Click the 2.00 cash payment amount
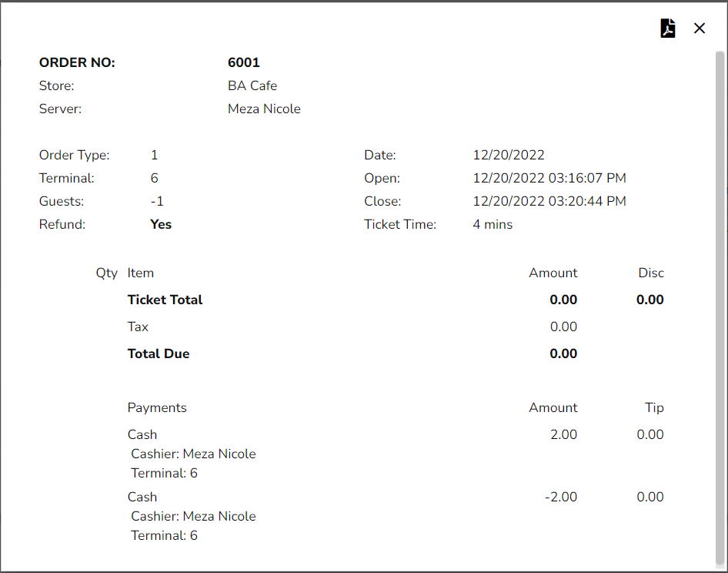The width and height of the screenshot is (728, 573). click(x=563, y=434)
